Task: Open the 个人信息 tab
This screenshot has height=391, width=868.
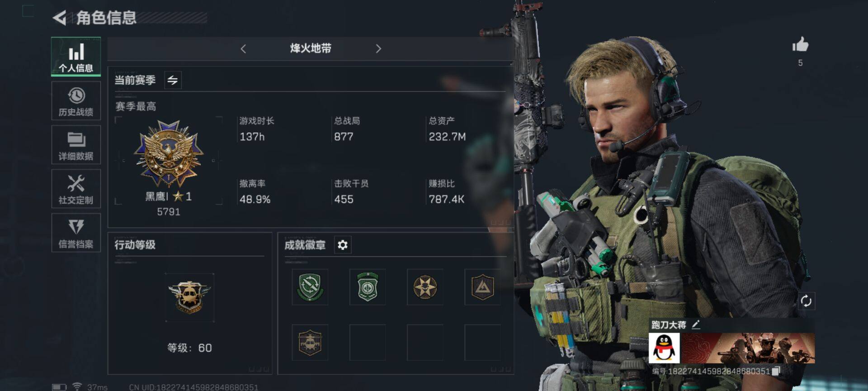Action: [76, 57]
